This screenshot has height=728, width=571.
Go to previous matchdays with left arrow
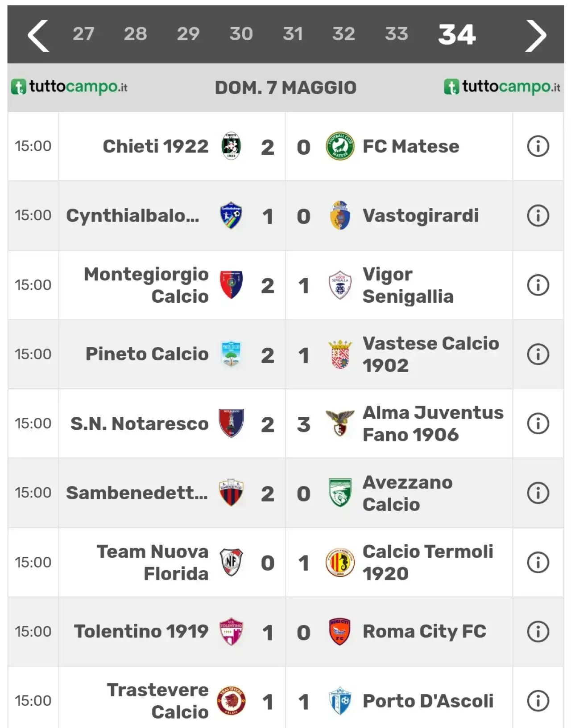pos(38,36)
